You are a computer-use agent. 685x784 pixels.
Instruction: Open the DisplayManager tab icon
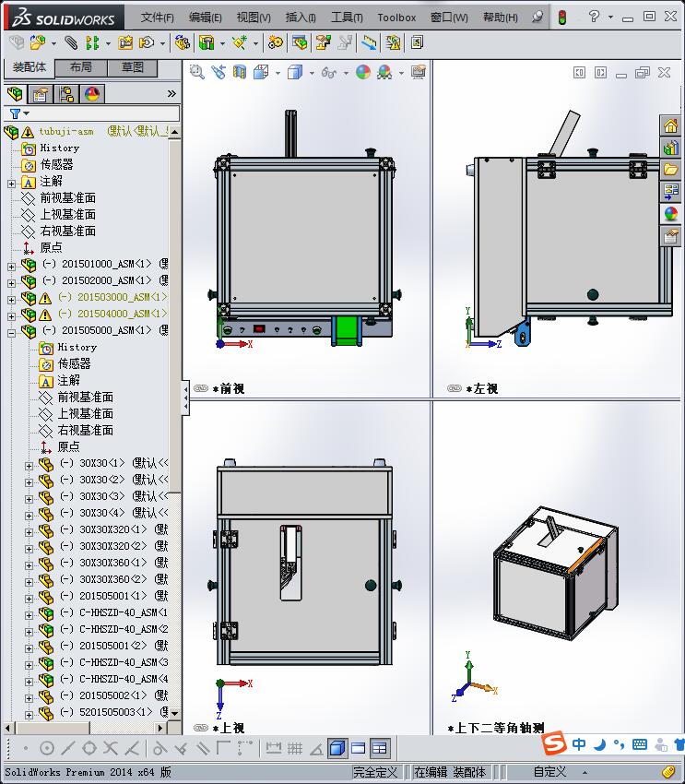(92, 94)
